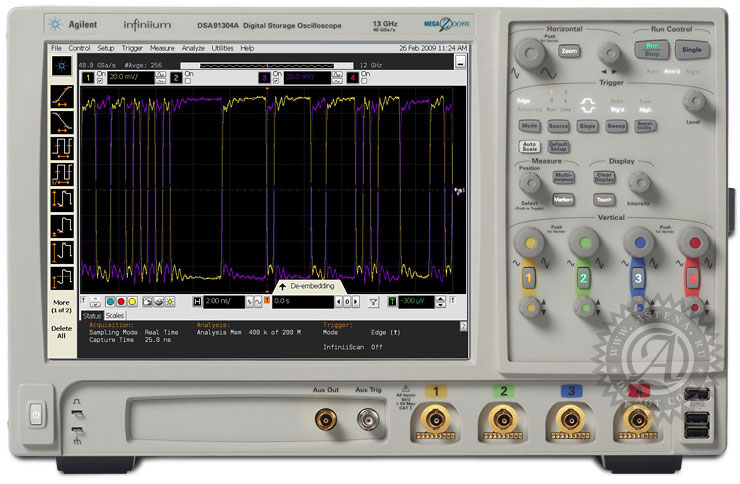Click the horizontal scale 2.00 ns field

point(224,300)
